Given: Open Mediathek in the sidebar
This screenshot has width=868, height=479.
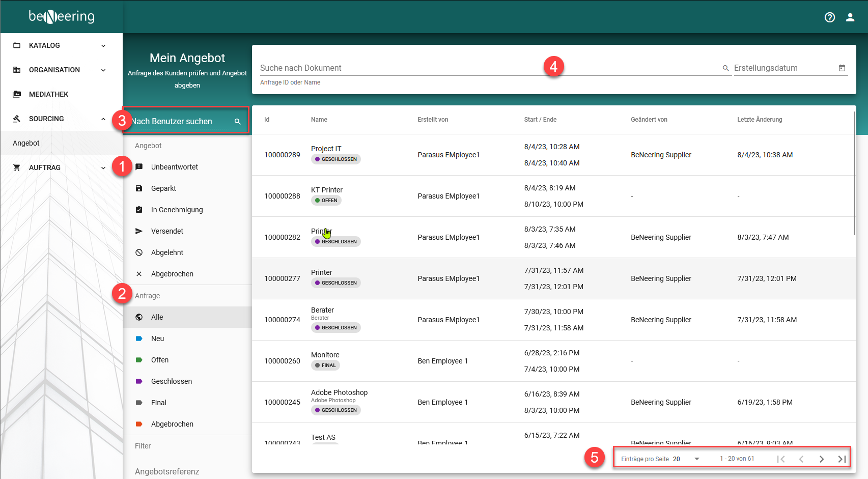Looking at the screenshot, I should pyautogui.click(x=49, y=94).
